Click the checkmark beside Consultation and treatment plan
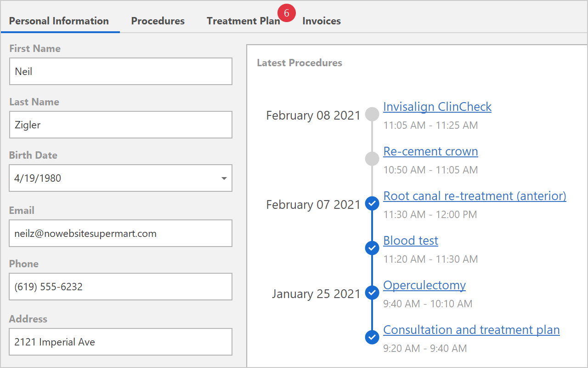This screenshot has height=368, width=588. point(372,337)
